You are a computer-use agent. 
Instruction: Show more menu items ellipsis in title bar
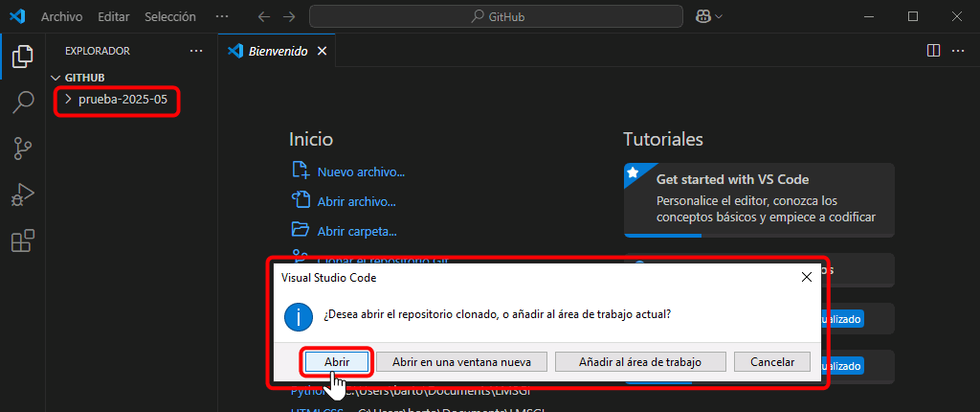pyautogui.click(x=221, y=17)
